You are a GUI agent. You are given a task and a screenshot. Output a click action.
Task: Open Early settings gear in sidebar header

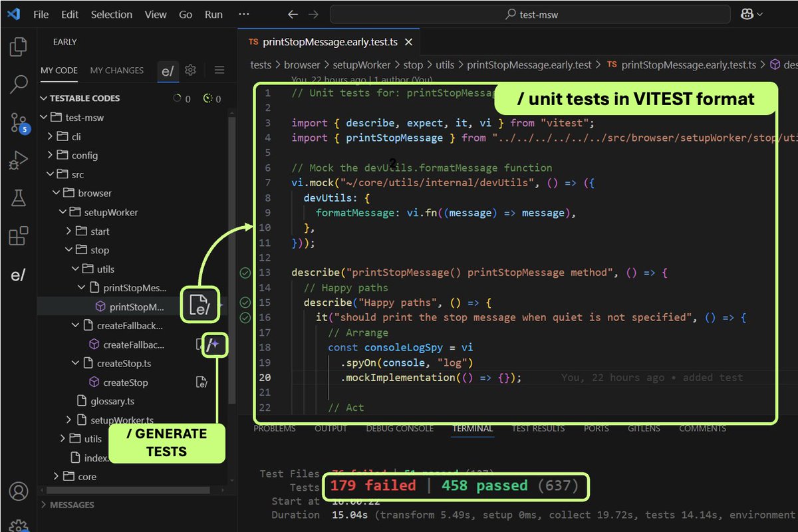click(190, 70)
